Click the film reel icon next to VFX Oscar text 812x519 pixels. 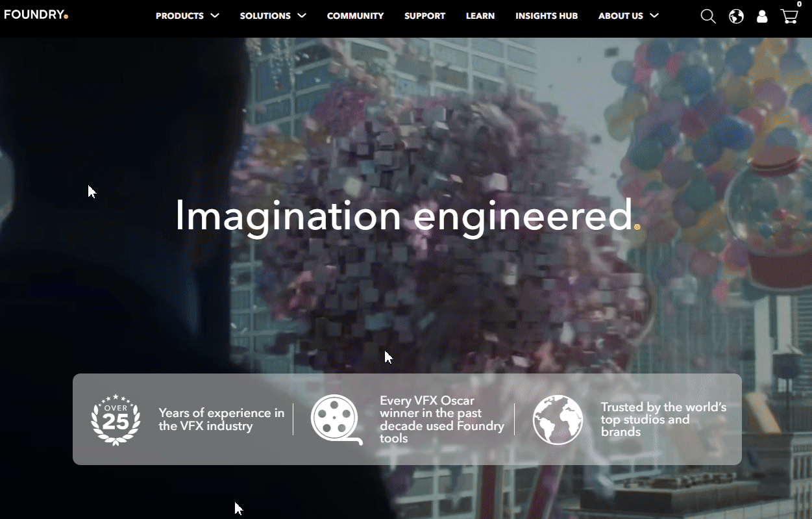click(335, 419)
